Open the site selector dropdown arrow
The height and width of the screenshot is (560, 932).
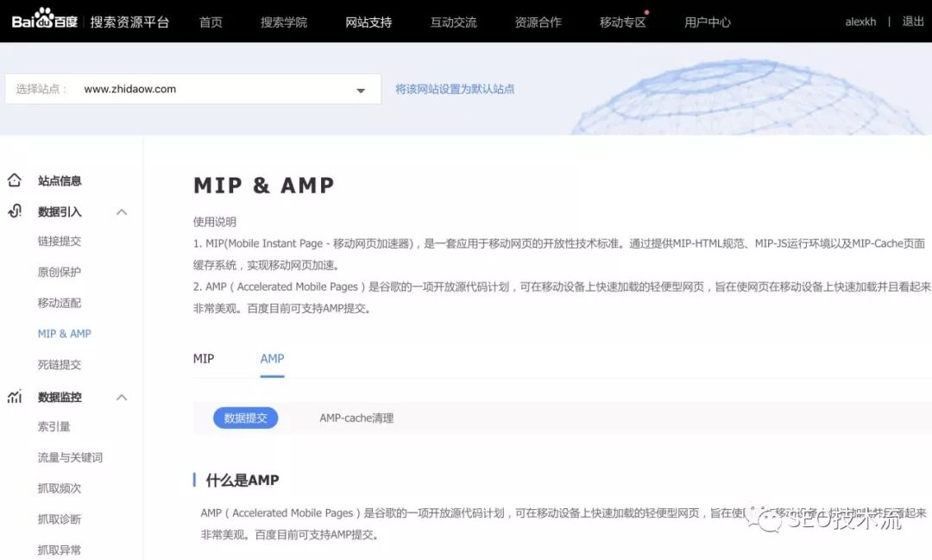[x=361, y=90]
